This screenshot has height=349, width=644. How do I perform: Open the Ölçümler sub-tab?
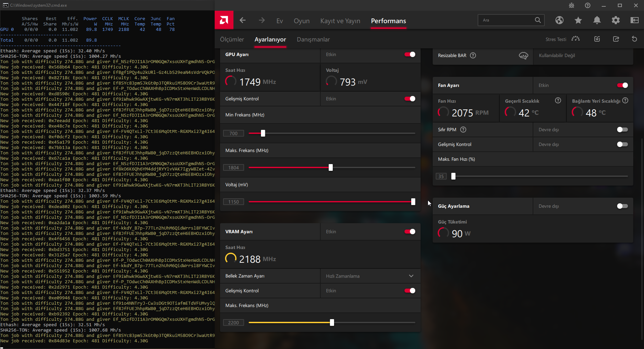coord(232,40)
